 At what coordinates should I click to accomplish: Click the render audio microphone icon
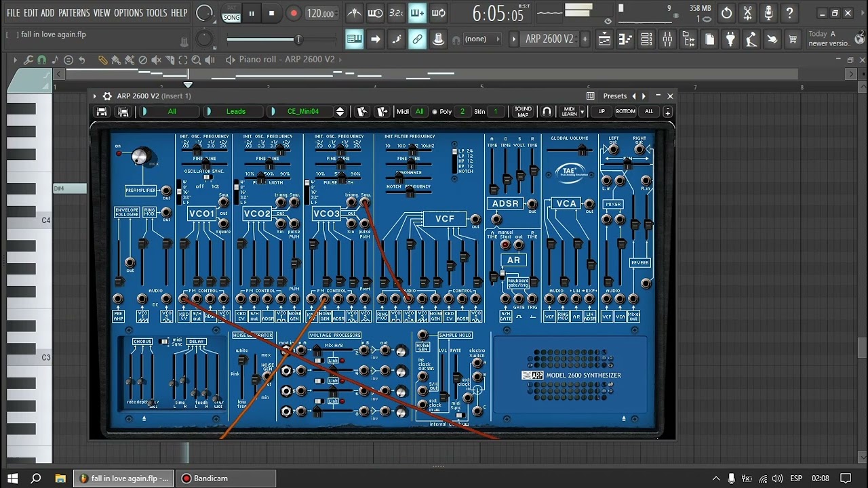pos(768,13)
